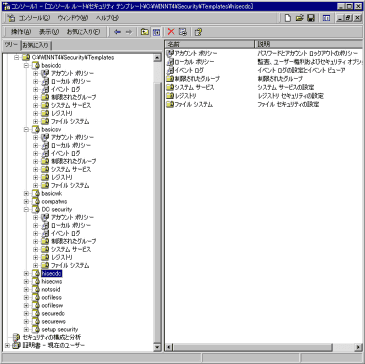This screenshot has height=364, width=365.
Task: Expand the 証明書 - 現在のユーザー node
Action: 7,345
